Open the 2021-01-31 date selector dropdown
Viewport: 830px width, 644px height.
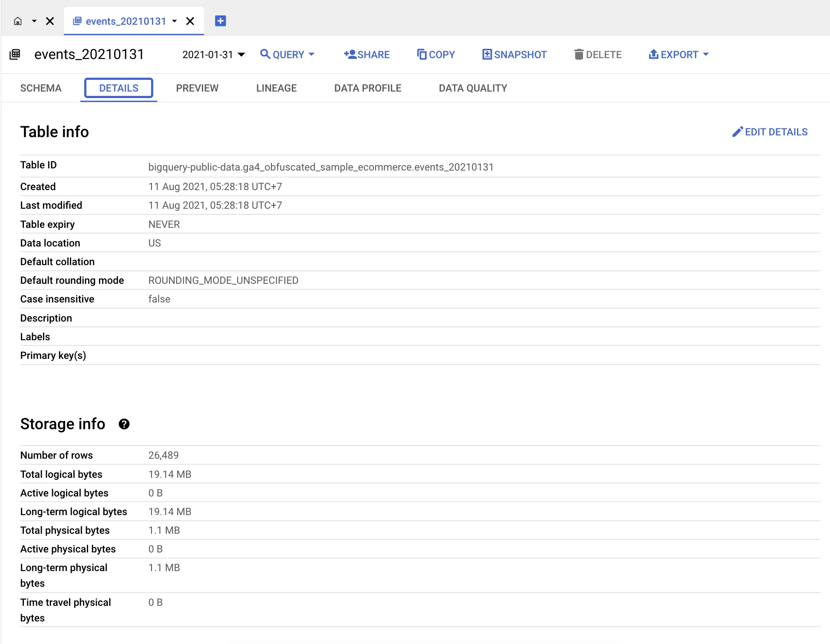coord(213,54)
